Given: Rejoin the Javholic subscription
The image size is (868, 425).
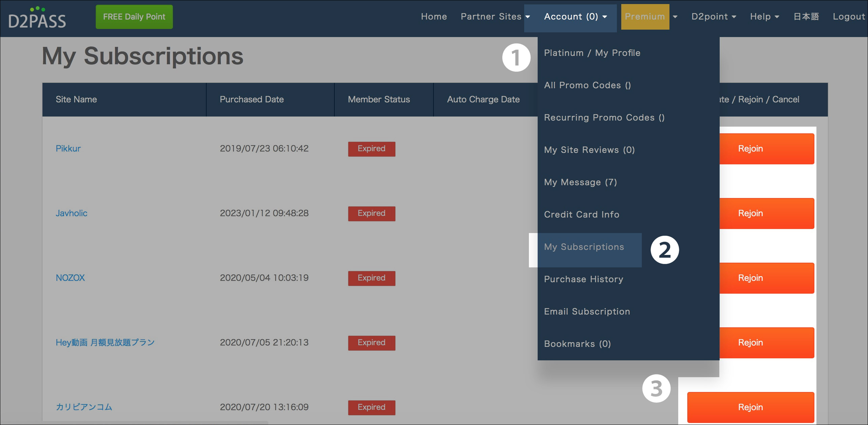Looking at the screenshot, I should tap(767, 214).
